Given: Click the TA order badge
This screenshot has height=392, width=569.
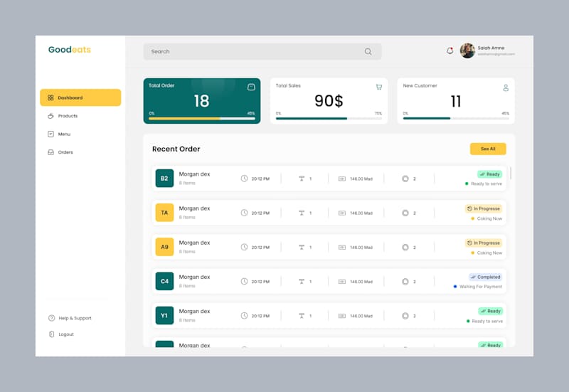Looking at the screenshot, I should pos(164,213).
